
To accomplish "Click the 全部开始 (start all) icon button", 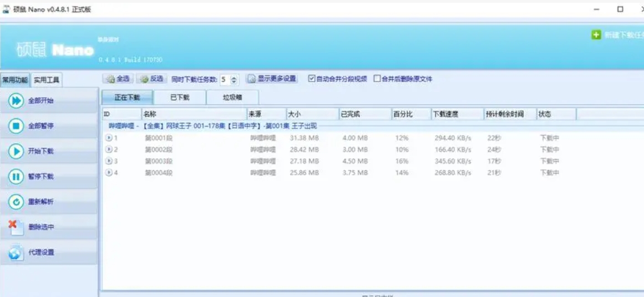I will coord(16,100).
